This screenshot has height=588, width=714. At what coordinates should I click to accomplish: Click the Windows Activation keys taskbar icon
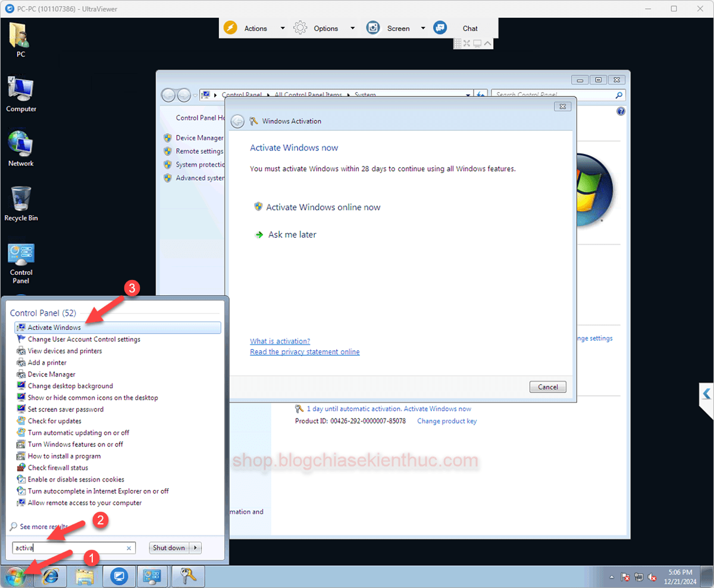point(188,577)
